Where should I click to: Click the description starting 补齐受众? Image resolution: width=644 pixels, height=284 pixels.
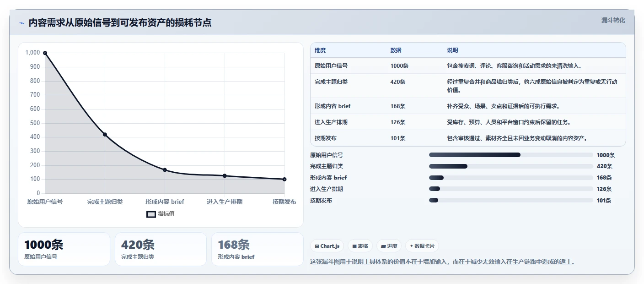click(x=504, y=106)
